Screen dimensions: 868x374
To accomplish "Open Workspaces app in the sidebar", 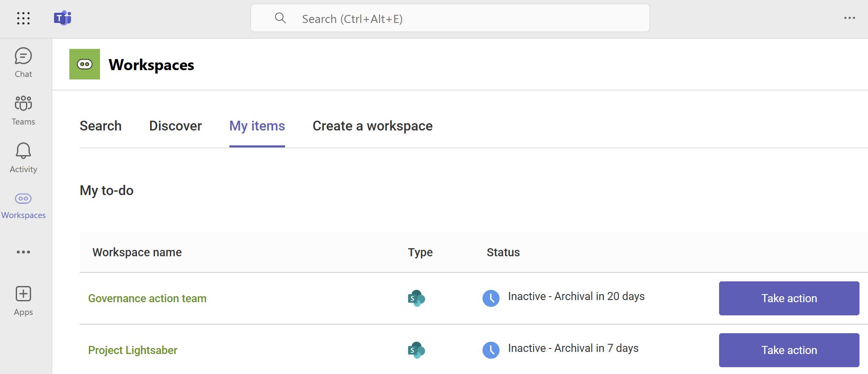I will coord(23,206).
